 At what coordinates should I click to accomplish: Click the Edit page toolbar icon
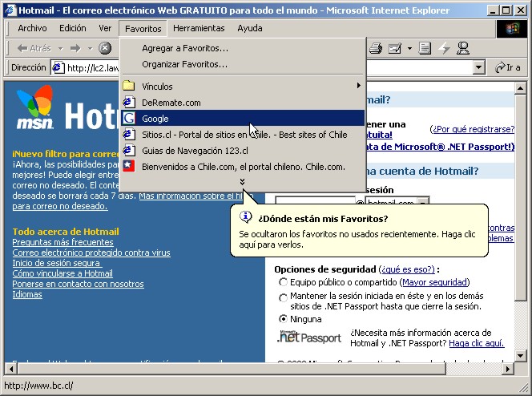tap(394, 48)
